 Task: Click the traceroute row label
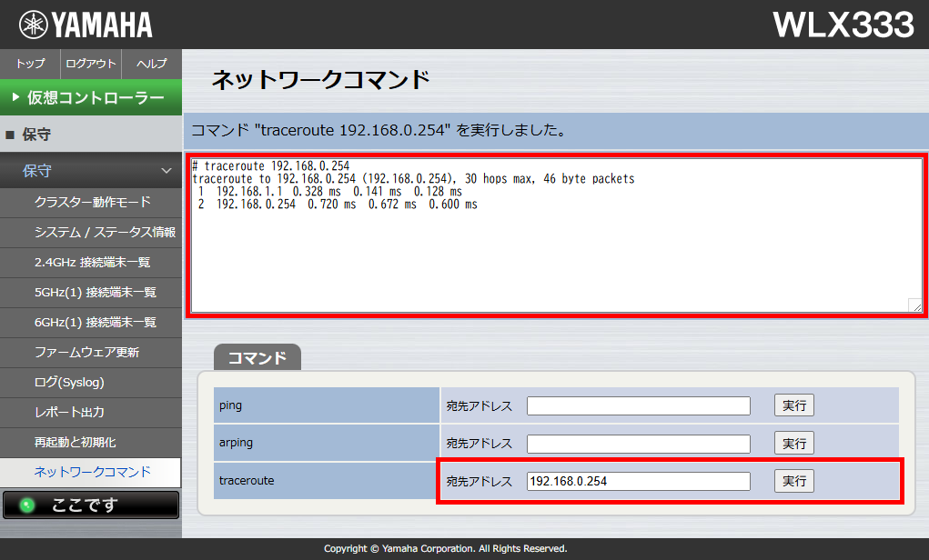tap(247, 481)
